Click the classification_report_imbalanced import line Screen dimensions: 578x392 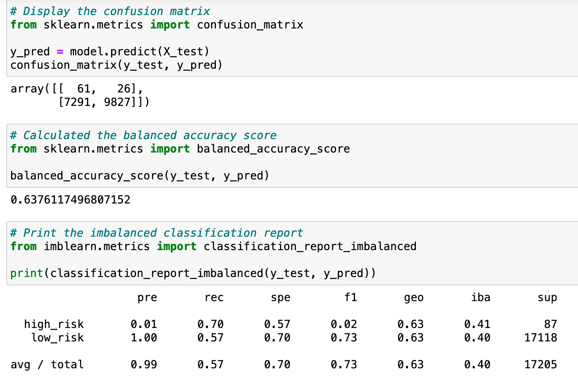(213, 246)
